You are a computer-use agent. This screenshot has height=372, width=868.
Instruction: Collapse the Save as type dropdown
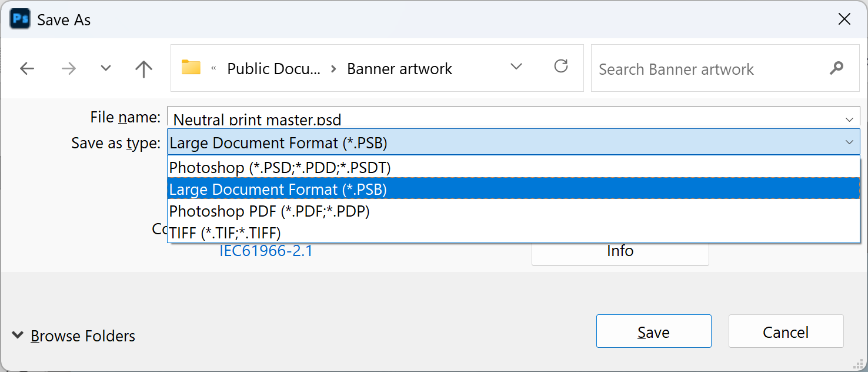tap(850, 142)
